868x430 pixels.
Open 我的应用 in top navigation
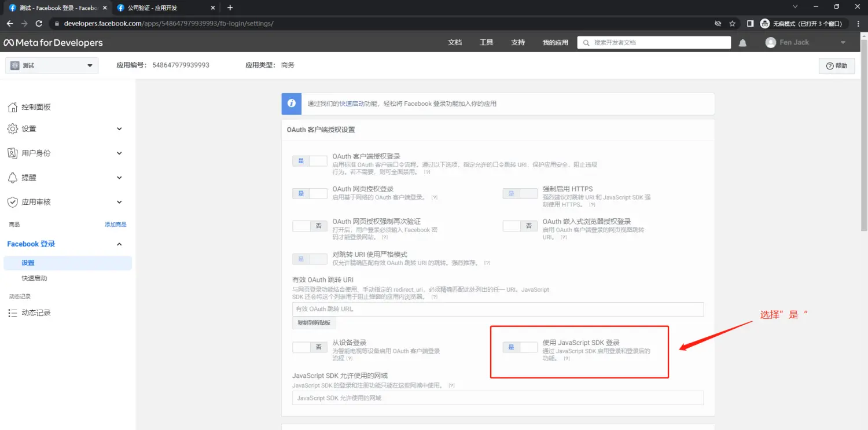click(556, 43)
